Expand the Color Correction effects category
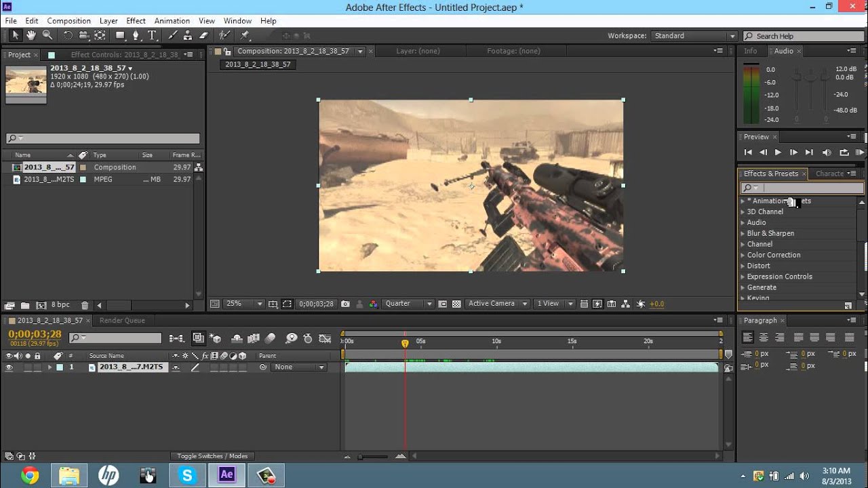 (743, 255)
